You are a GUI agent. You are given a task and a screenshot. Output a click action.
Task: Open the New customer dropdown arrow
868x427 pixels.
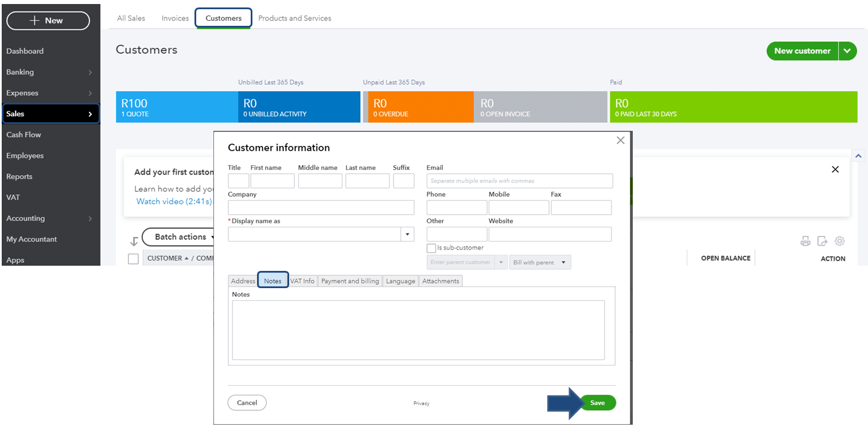pyautogui.click(x=847, y=51)
